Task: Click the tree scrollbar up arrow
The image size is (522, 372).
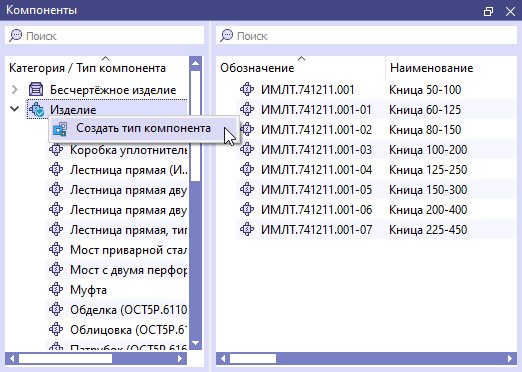Action: pos(195,63)
